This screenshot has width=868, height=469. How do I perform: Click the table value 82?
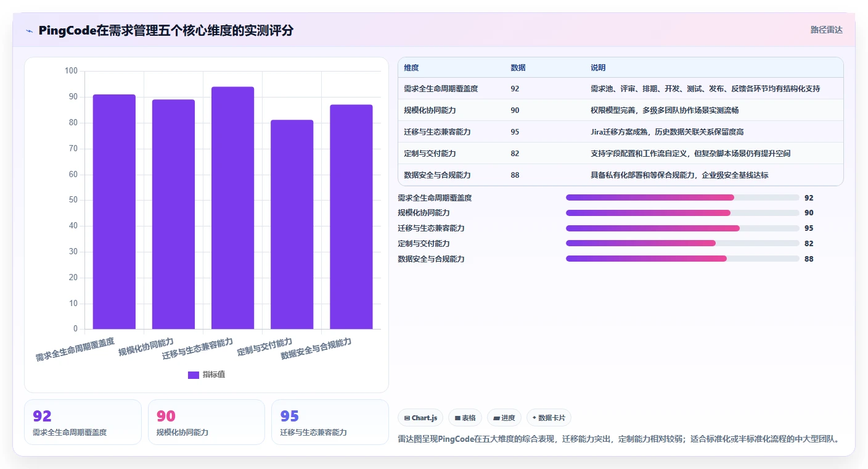click(x=515, y=154)
